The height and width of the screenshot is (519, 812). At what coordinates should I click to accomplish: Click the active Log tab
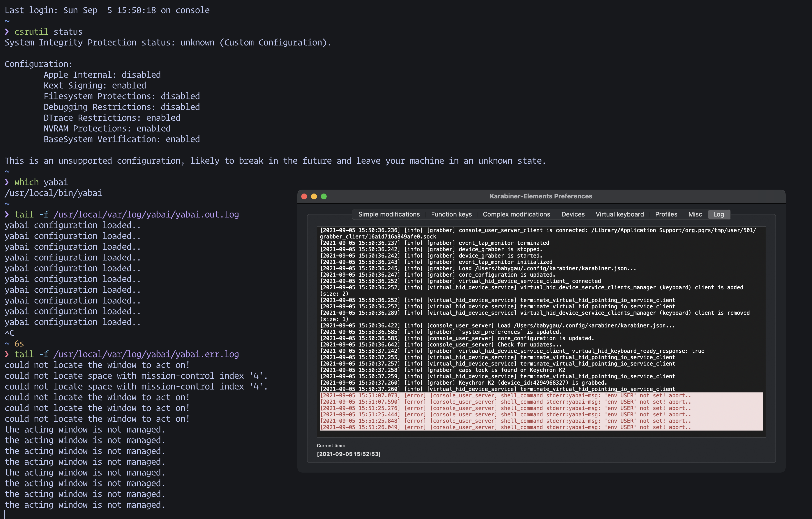(x=718, y=214)
